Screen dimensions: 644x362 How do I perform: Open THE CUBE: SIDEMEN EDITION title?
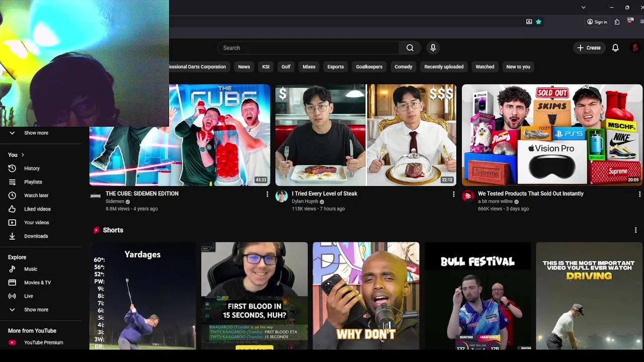pos(142,194)
